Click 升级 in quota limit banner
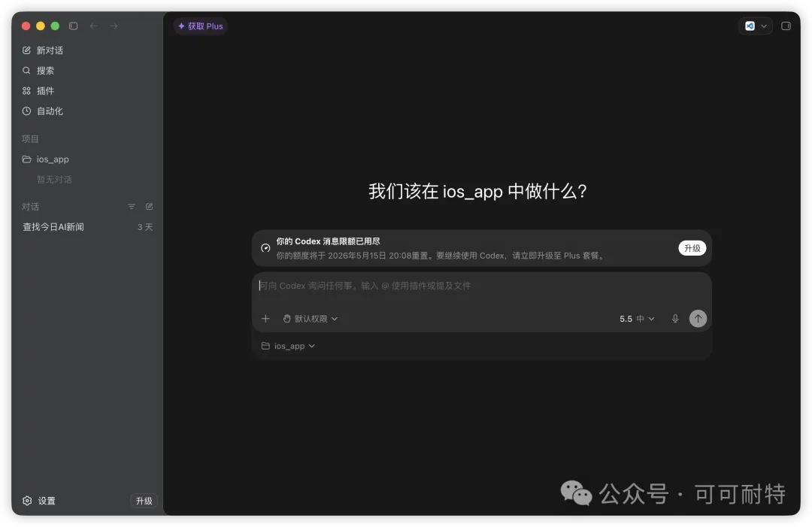 [x=692, y=248]
